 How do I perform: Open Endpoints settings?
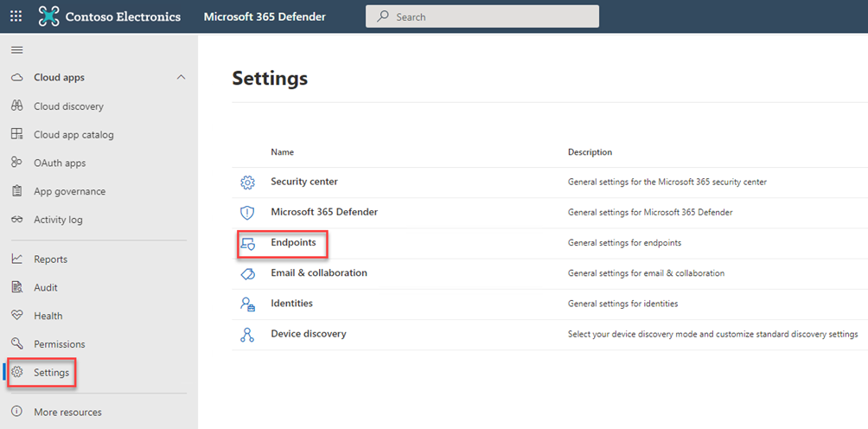293,242
